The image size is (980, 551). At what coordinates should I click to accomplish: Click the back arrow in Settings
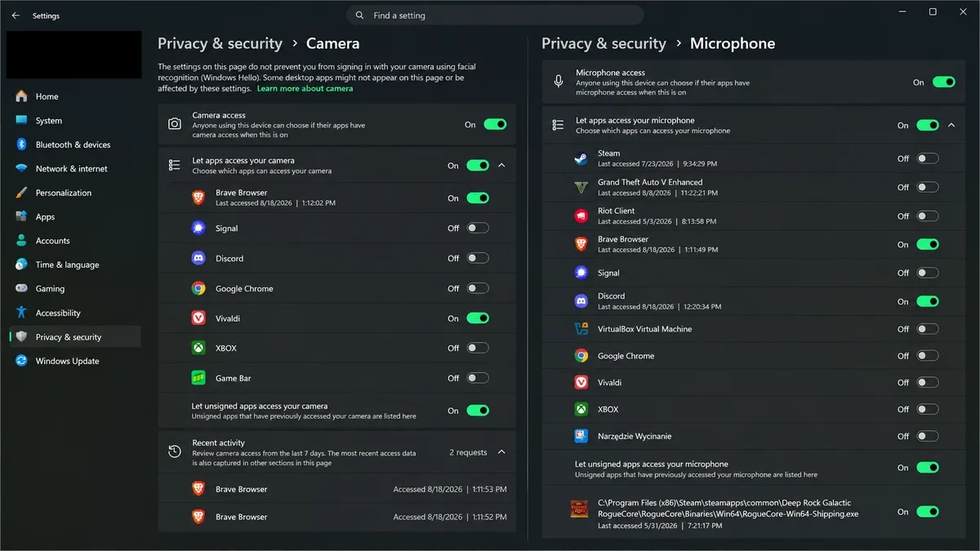[16, 16]
